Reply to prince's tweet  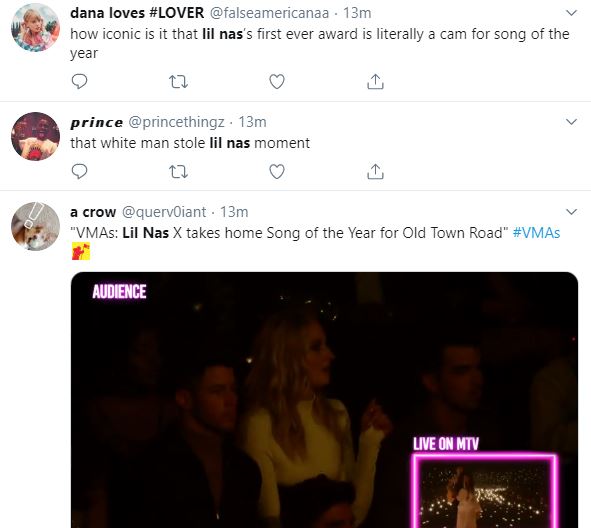(79, 171)
